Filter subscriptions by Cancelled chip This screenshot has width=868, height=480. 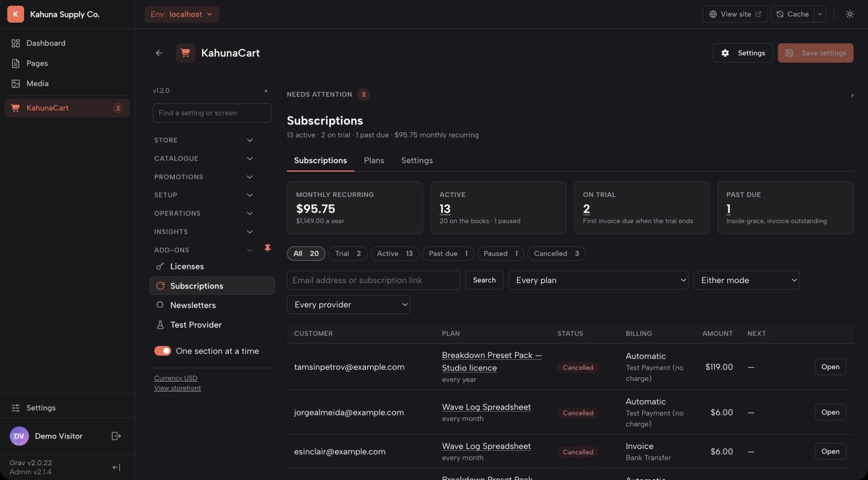(x=556, y=254)
